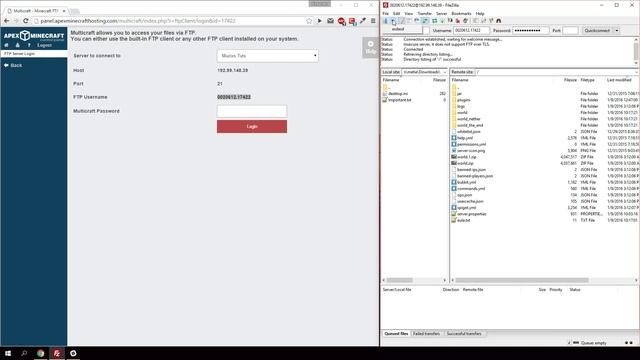Switch to Successful transfers tab
Image resolution: width=640 pixels, height=360 pixels.
point(464,333)
